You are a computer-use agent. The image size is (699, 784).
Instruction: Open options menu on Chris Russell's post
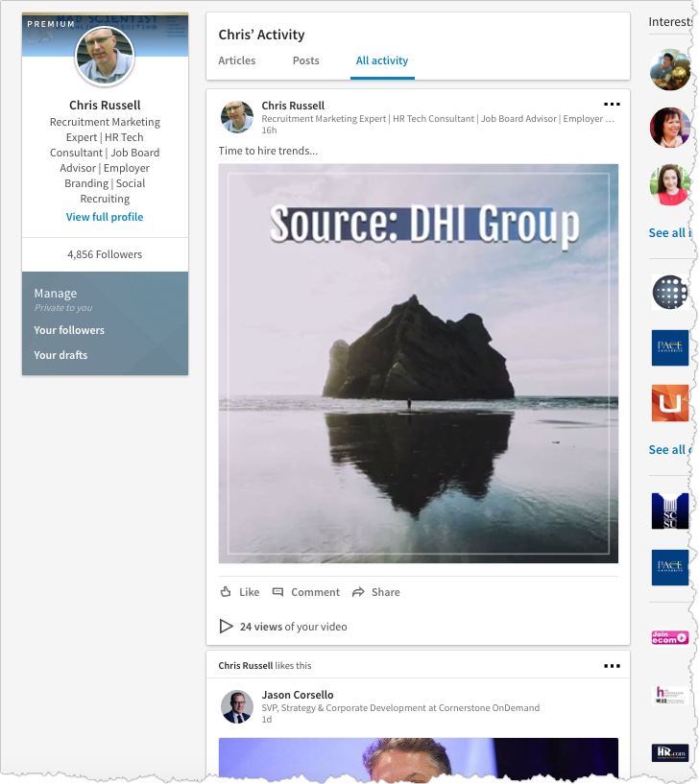click(x=612, y=105)
